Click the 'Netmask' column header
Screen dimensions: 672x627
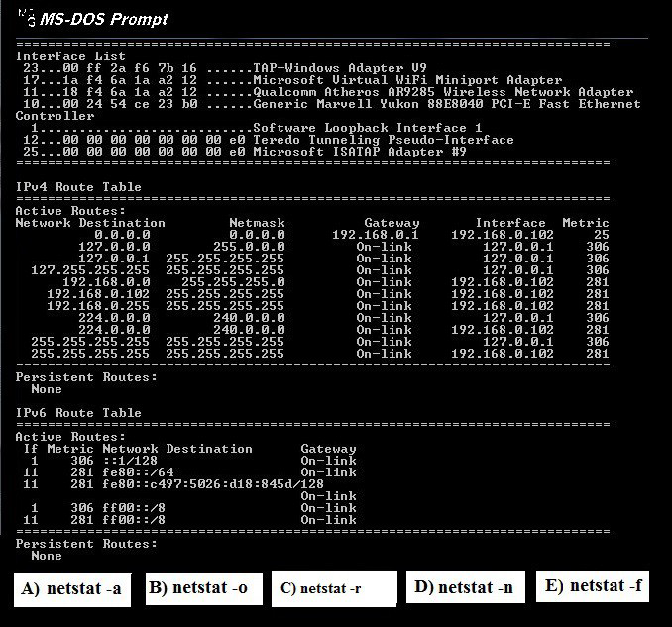pyautogui.click(x=257, y=223)
